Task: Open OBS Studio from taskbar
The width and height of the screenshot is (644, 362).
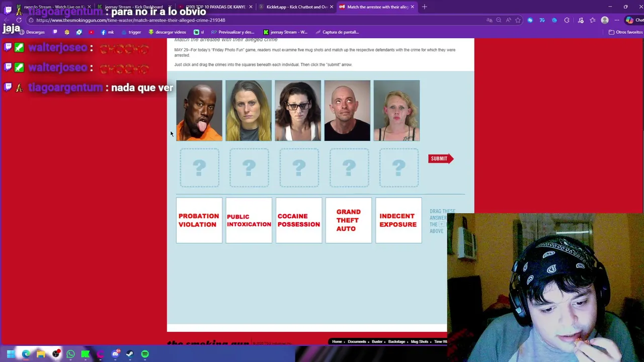Action: [56, 354]
